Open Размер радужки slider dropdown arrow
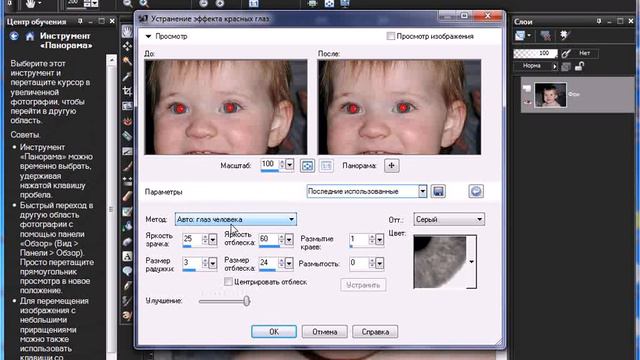640x360 pixels. [213, 264]
